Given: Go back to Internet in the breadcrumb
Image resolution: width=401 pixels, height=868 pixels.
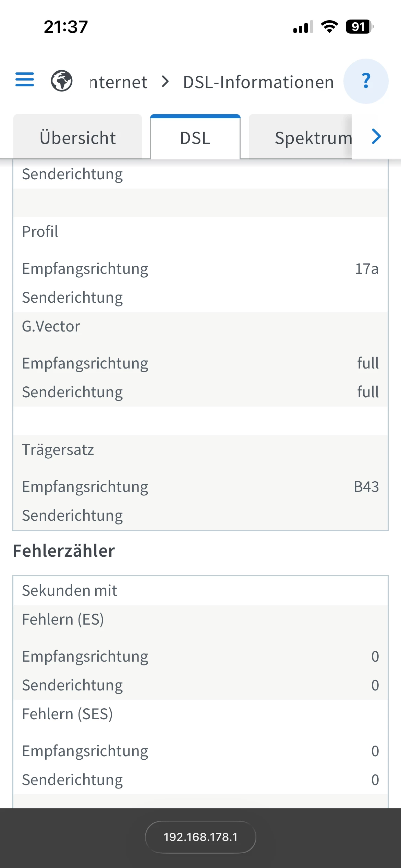Looking at the screenshot, I should (x=118, y=82).
